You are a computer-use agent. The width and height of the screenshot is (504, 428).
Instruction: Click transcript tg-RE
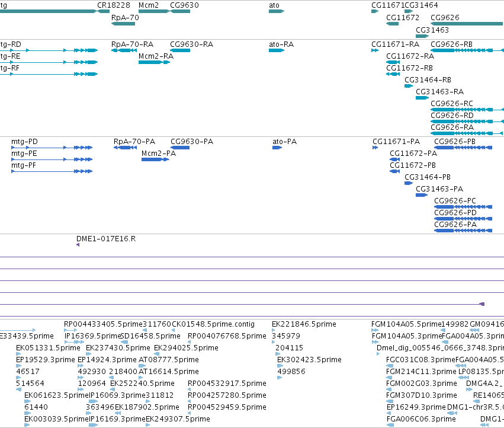(10, 56)
